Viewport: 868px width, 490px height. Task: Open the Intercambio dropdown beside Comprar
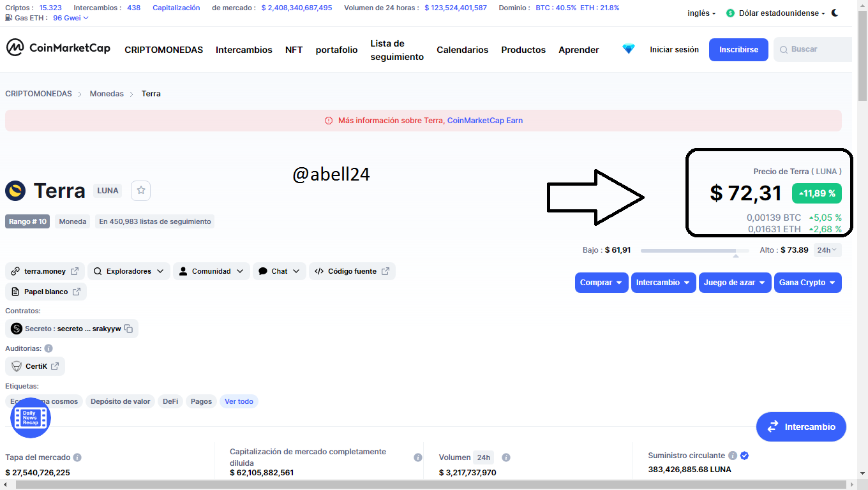coord(664,283)
